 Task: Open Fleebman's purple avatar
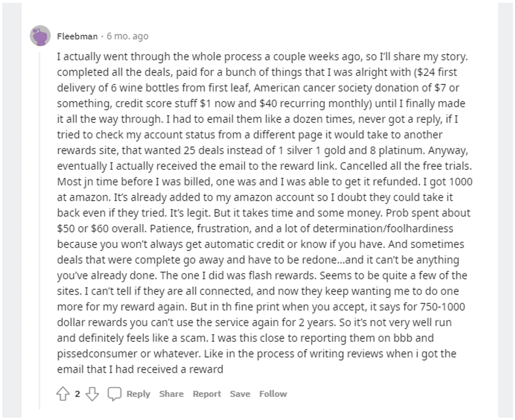[40, 36]
